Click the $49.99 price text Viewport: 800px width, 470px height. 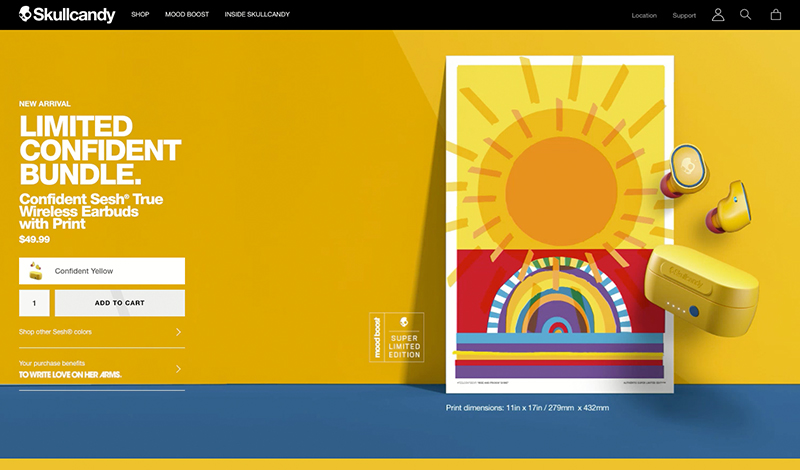point(34,239)
